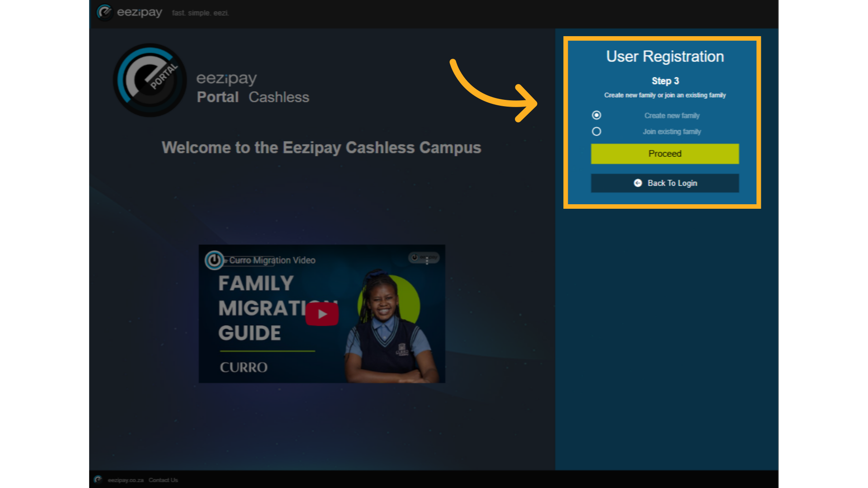The image size is (868, 488).
Task: Play the Curro Family Migration Guide video
Action: click(322, 314)
